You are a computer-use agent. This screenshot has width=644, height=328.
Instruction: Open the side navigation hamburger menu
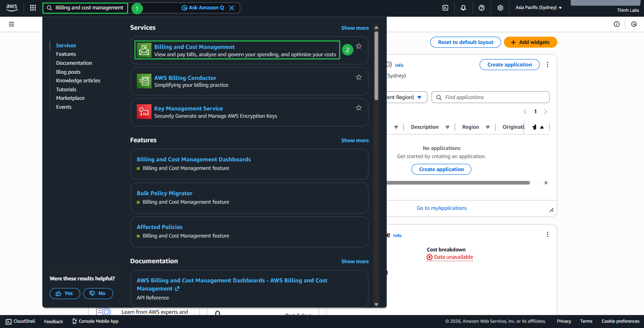pos(11,24)
